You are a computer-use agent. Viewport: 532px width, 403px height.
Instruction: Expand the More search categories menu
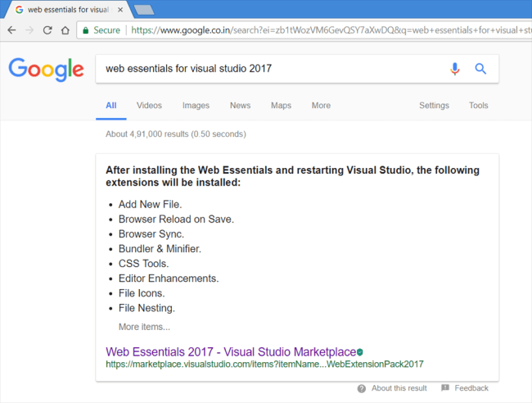[321, 106]
